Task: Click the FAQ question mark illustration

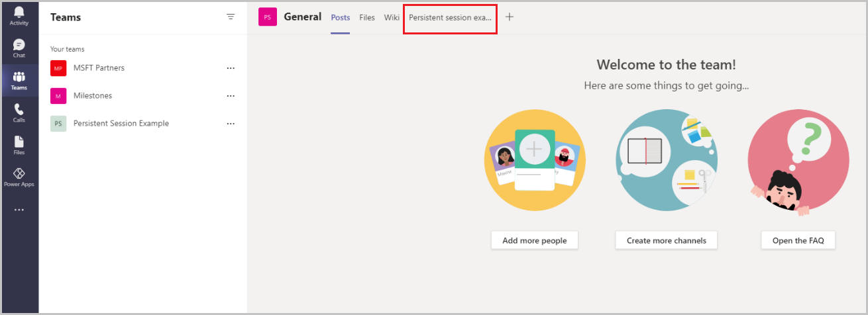Action: [x=798, y=162]
